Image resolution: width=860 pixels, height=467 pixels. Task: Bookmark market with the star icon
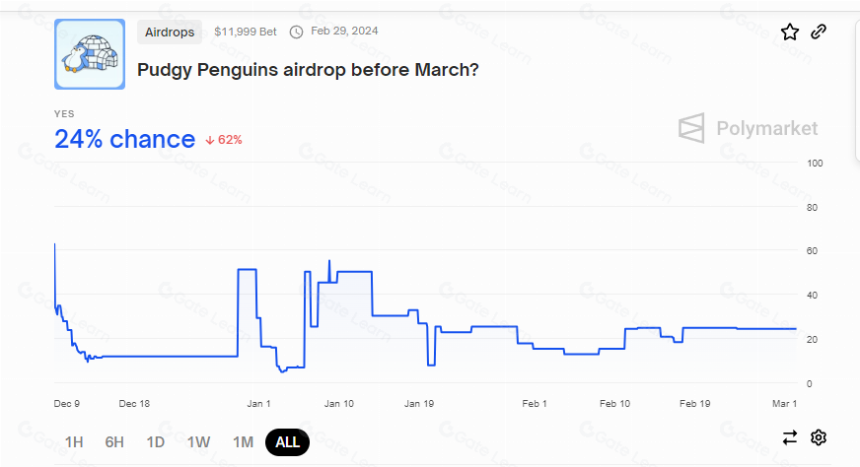pyautogui.click(x=789, y=32)
